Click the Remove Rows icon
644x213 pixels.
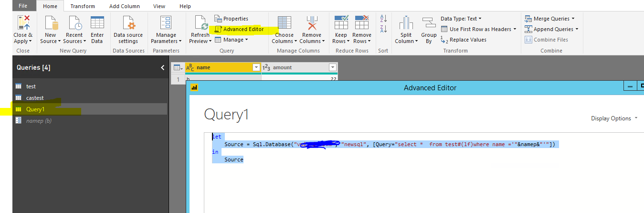pos(361,22)
